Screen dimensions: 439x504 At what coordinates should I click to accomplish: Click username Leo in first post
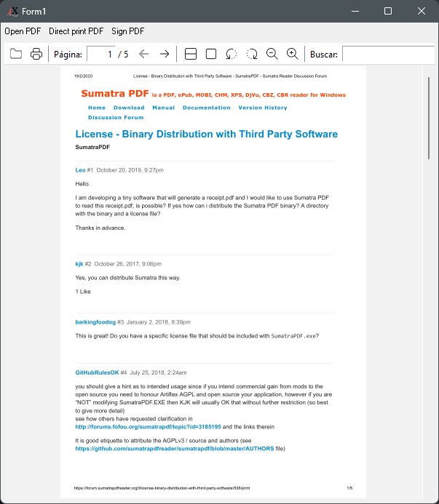[80, 170]
